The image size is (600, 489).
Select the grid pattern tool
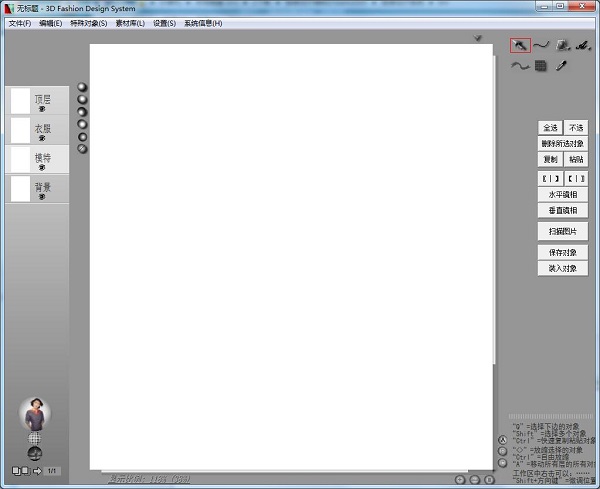541,66
